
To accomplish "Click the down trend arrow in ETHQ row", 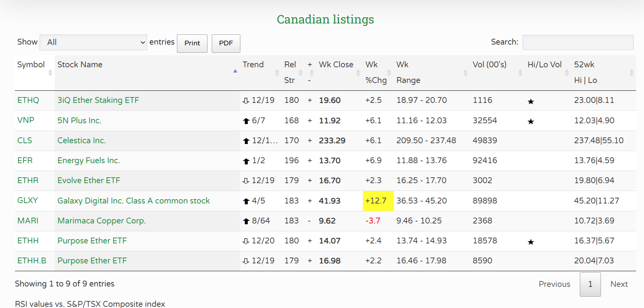I will click(x=246, y=101).
